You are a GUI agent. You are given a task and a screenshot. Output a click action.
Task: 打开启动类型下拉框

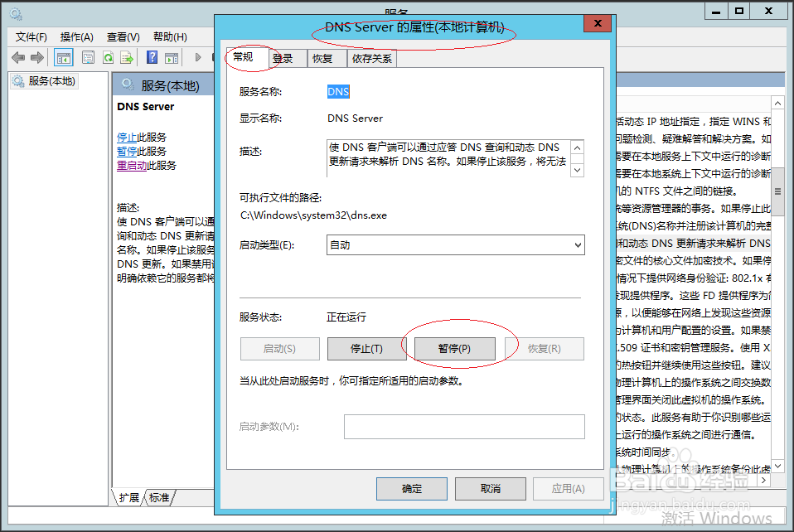(577, 244)
